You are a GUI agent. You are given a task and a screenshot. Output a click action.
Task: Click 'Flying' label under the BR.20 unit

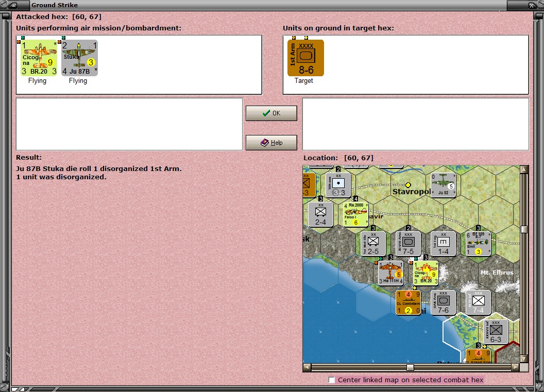point(37,80)
